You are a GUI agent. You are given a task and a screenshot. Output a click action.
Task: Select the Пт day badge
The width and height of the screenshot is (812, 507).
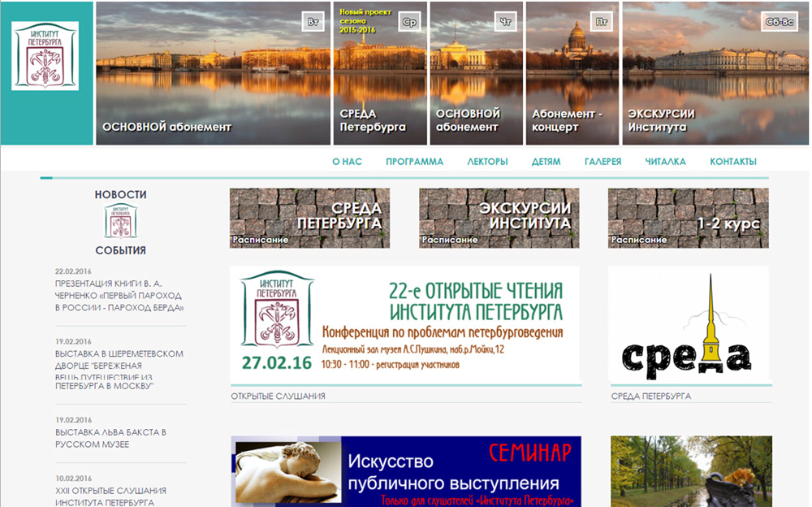tap(601, 22)
